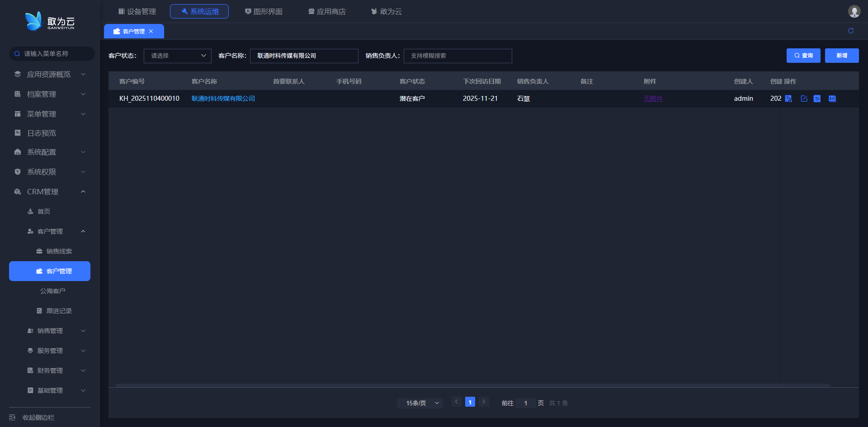Click the 档案管理 sidebar icon
The image size is (868, 427).
pos(18,94)
